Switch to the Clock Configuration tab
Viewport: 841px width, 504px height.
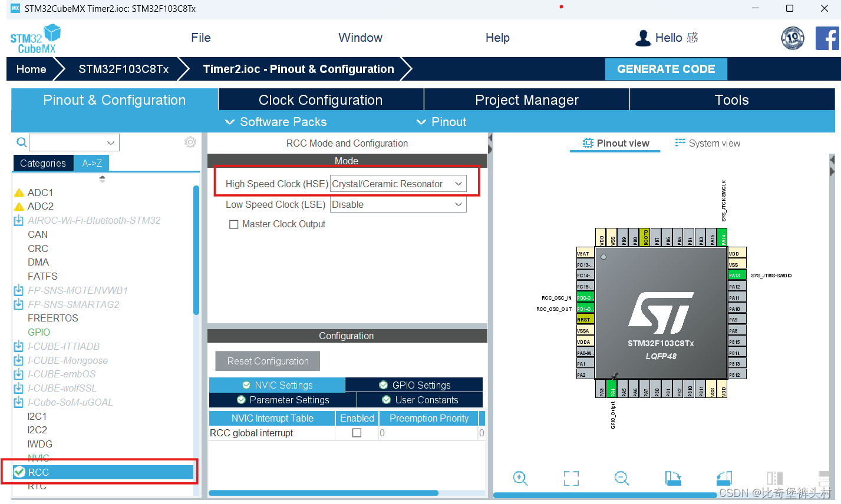point(321,100)
